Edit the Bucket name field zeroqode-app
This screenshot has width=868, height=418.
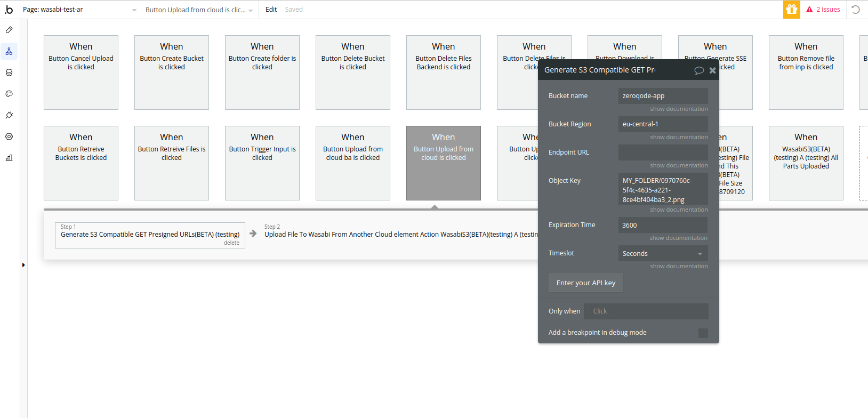click(x=663, y=96)
